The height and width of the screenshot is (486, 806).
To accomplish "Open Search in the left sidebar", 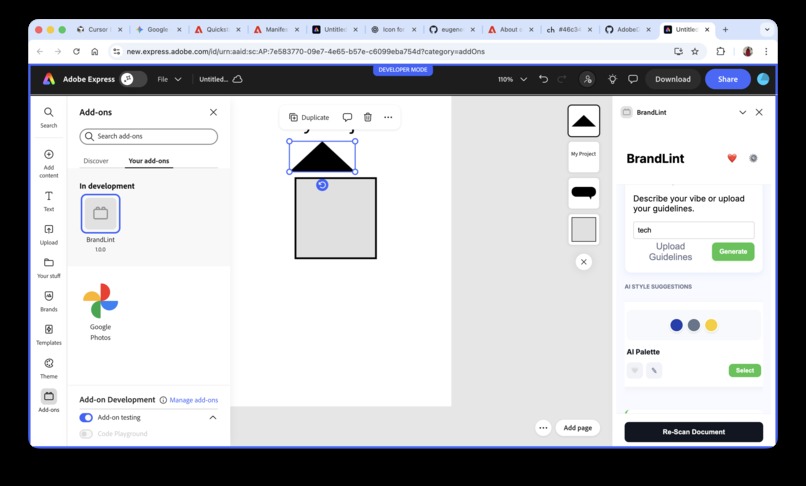I will [x=48, y=117].
